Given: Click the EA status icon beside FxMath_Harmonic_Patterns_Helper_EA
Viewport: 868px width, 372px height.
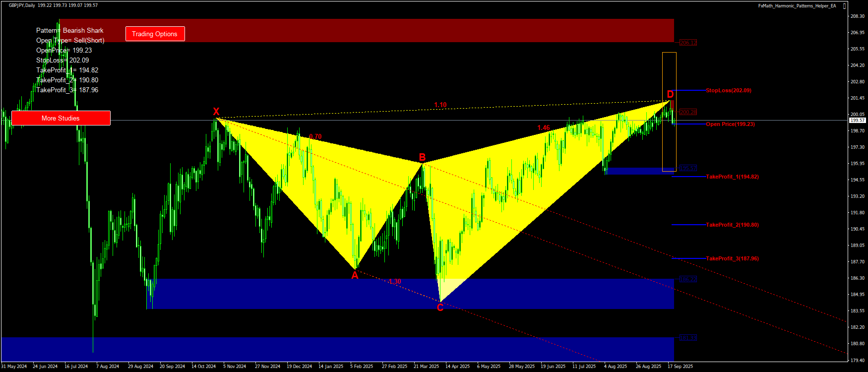Looking at the screenshot, I should [x=845, y=6].
